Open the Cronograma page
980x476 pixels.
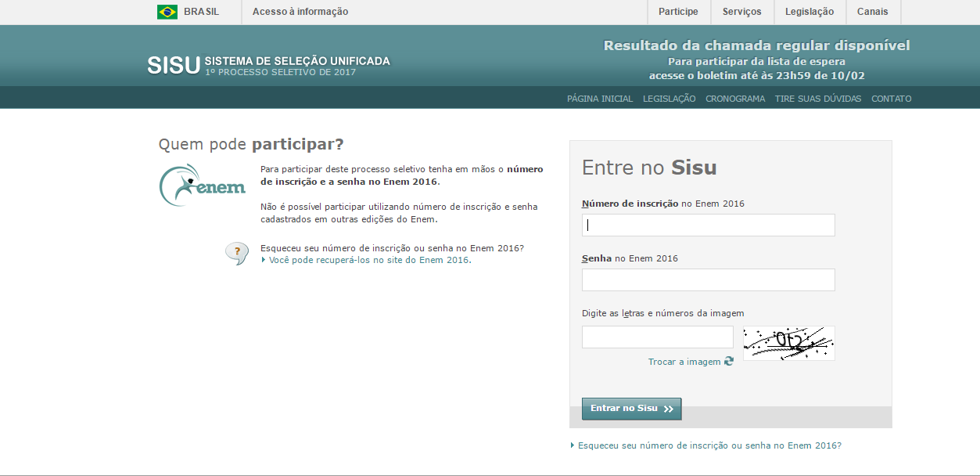point(735,99)
